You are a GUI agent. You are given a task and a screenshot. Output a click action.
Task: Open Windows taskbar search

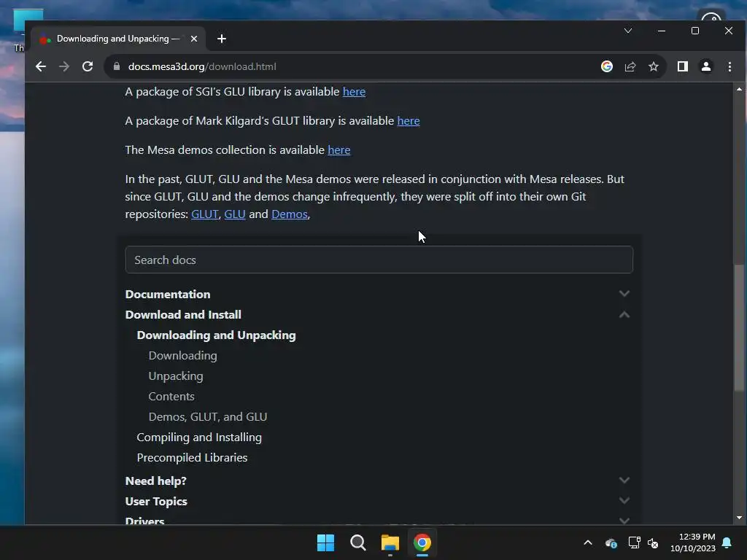[357, 542]
